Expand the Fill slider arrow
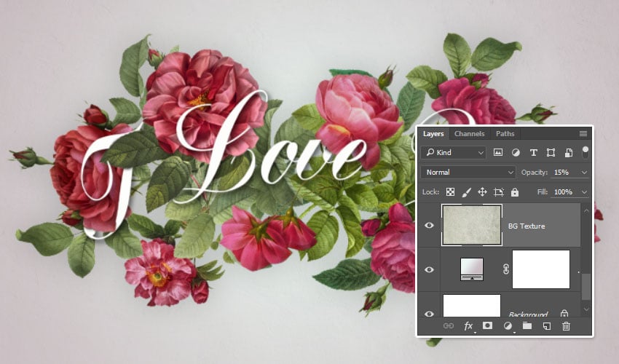The width and height of the screenshot is (619, 364). tap(584, 192)
